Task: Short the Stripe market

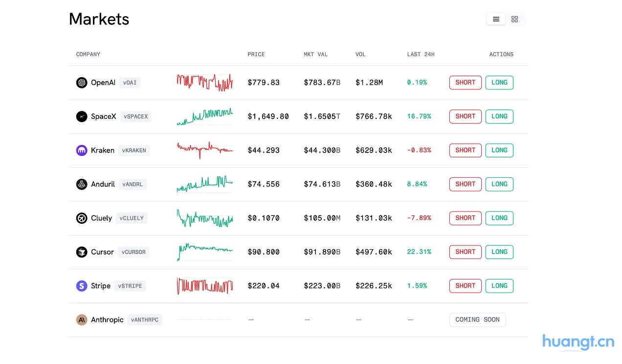Action: (465, 286)
